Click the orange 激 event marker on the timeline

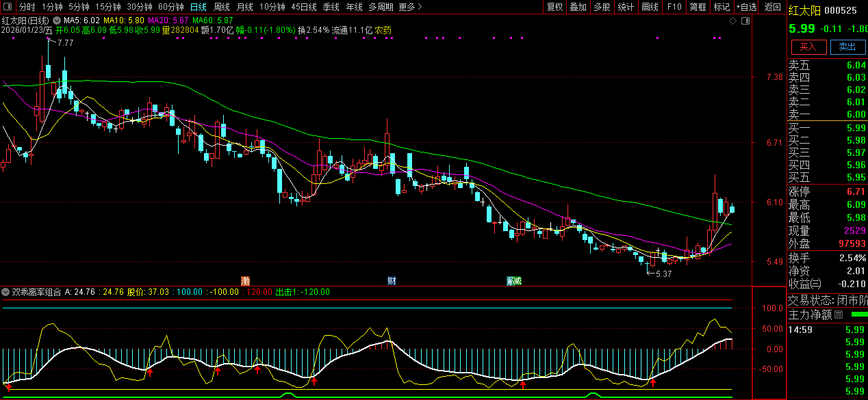pyautogui.click(x=245, y=280)
